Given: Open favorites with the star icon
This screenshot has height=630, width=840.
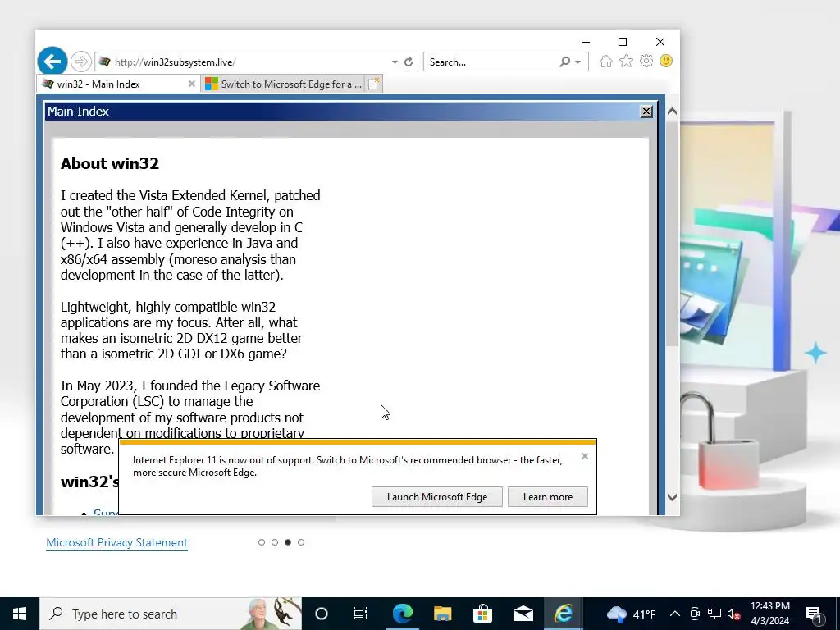Looking at the screenshot, I should click(626, 61).
